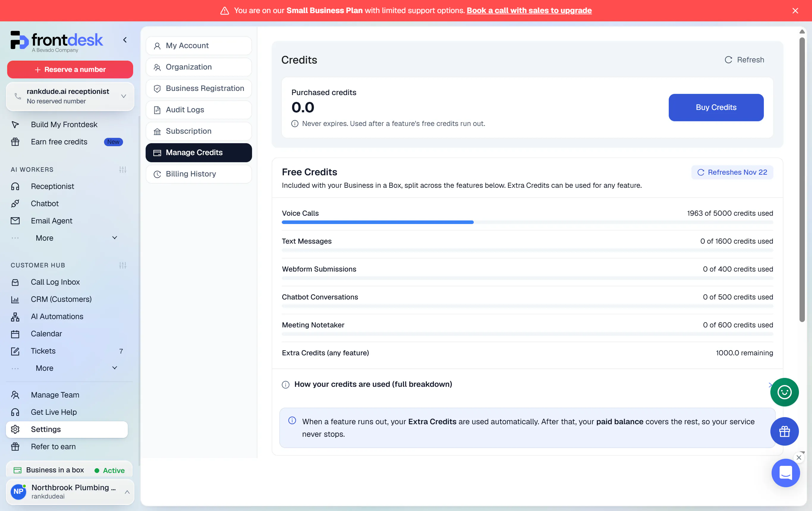Click the Frontdesk logo
This screenshot has height=511, width=812.
tap(57, 42)
